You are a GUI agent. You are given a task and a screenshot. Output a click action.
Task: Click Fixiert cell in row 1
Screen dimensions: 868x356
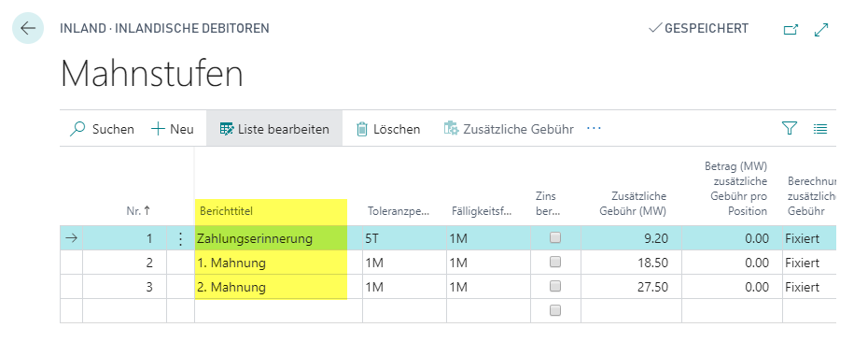pyautogui.click(x=809, y=238)
